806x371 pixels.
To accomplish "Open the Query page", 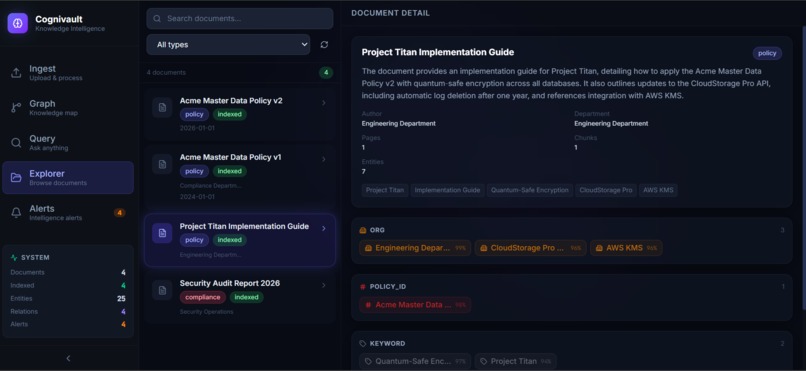I will coord(68,143).
